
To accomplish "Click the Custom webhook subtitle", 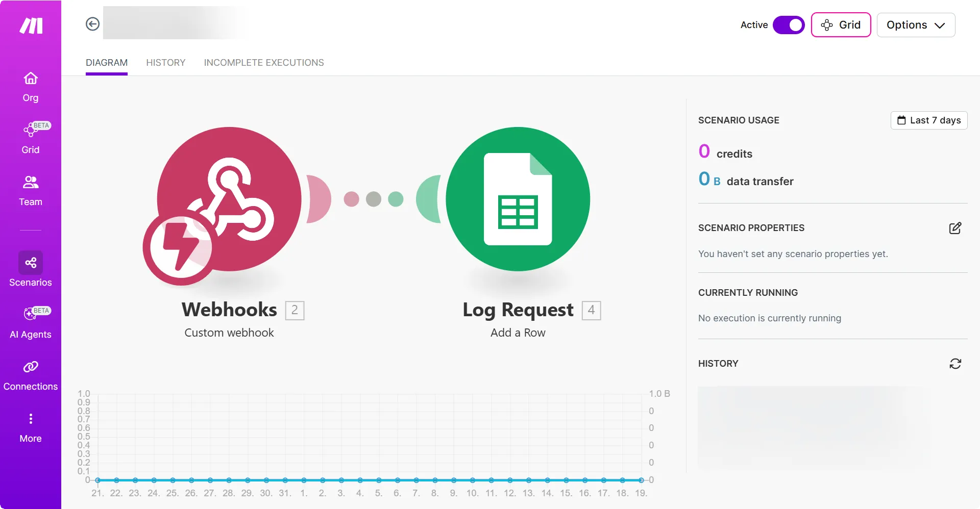I will 229,333.
